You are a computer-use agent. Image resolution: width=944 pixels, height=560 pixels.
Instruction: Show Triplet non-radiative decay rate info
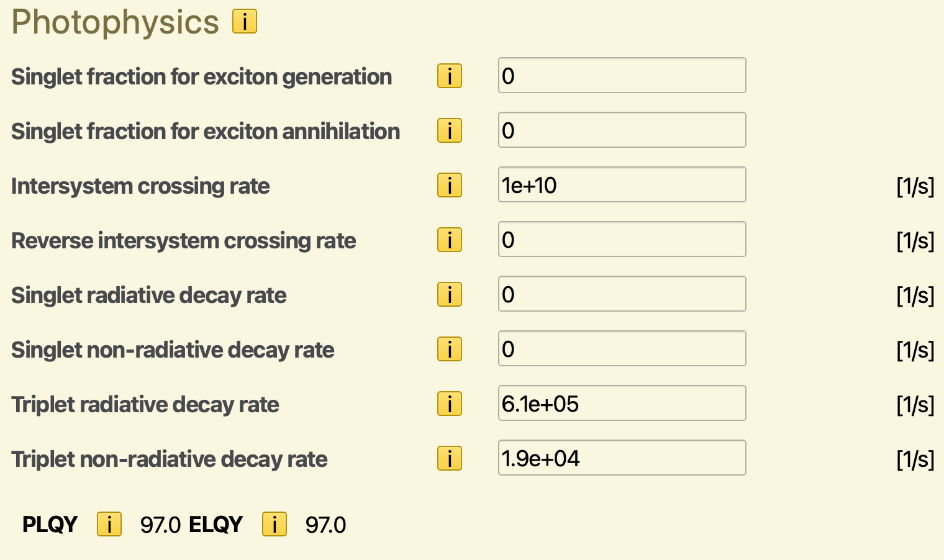(x=449, y=459)
